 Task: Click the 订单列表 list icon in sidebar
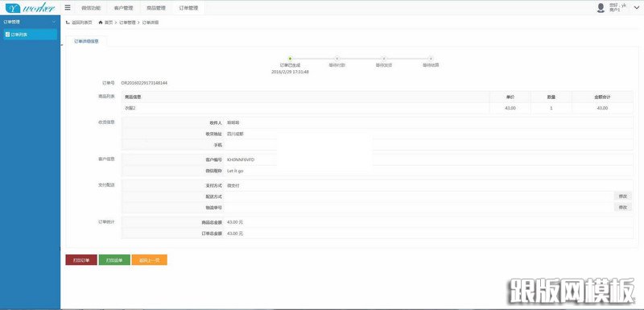point(7,35)
